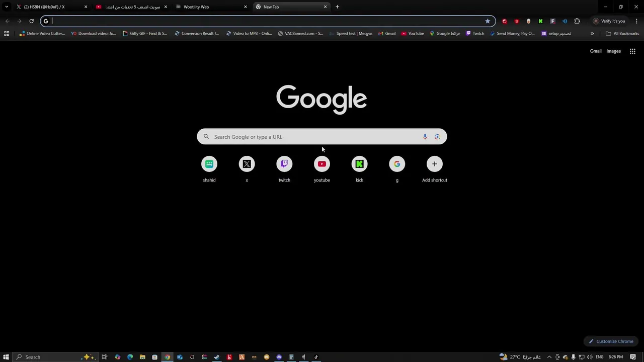Open the Google apps grid

click(x=632, y=51)
